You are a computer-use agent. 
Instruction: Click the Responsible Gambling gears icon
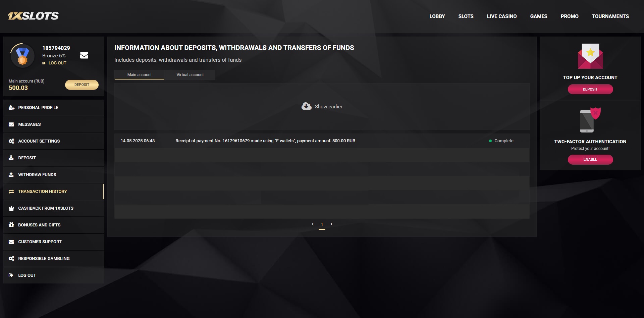point(11,259)
